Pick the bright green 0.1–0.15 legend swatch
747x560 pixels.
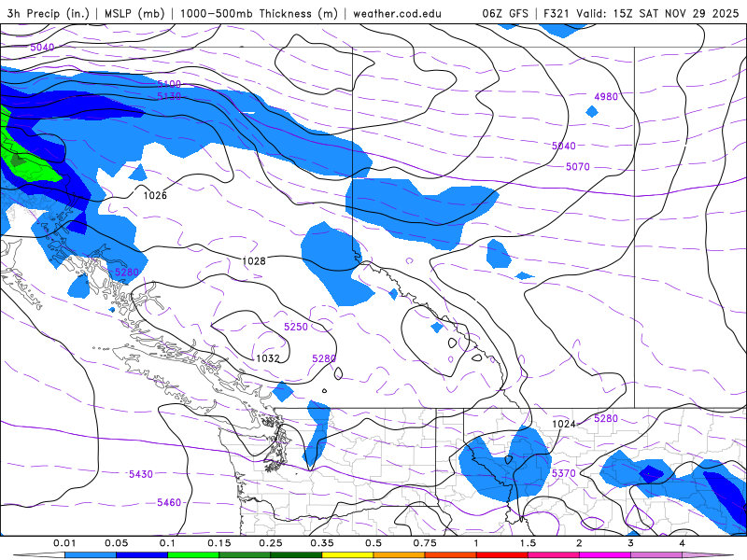(193, 555)
